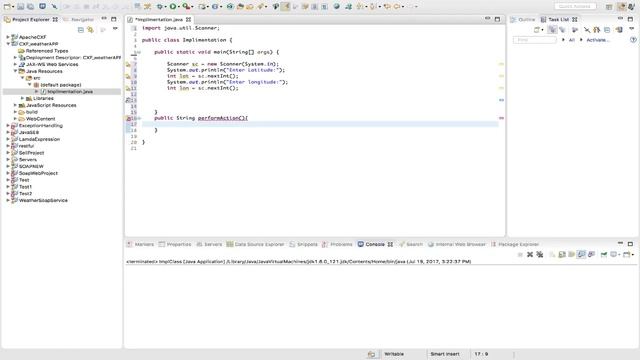
Task: Expand the JavaScript Resources node
Action: click(x=15, y=105)
